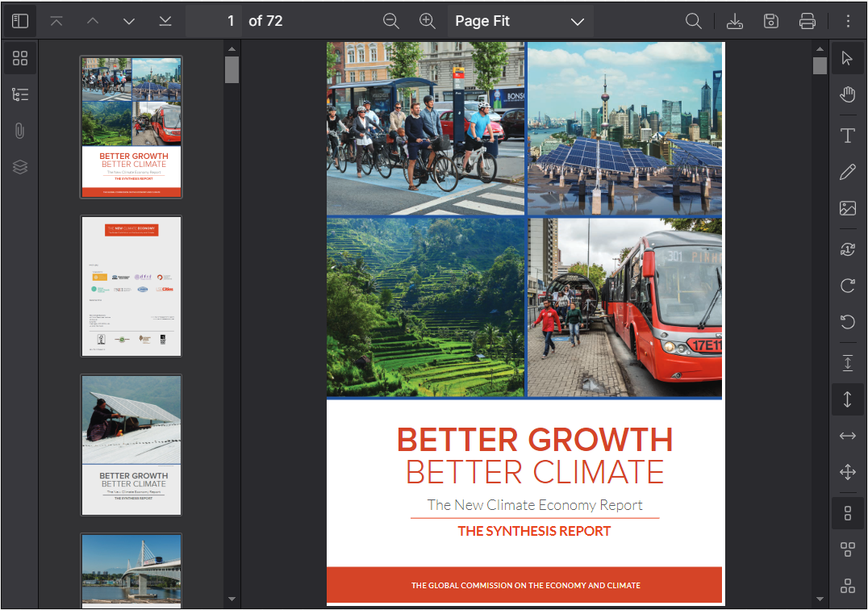Viewport: 868px width, 610px height.
Task: Zoom out with minus magnifier
Action: pyautogui.click(x=391, y=21)
